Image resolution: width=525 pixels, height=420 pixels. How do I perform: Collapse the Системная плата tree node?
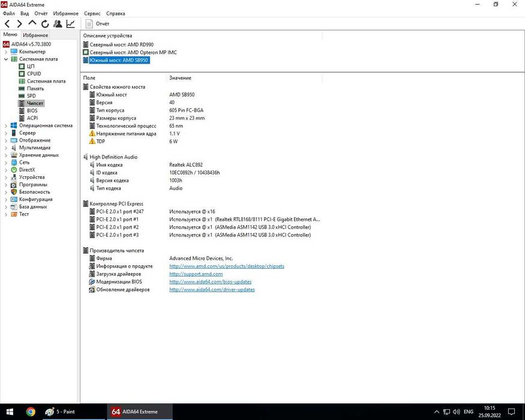pyautogui.click(x=5, y=59)
